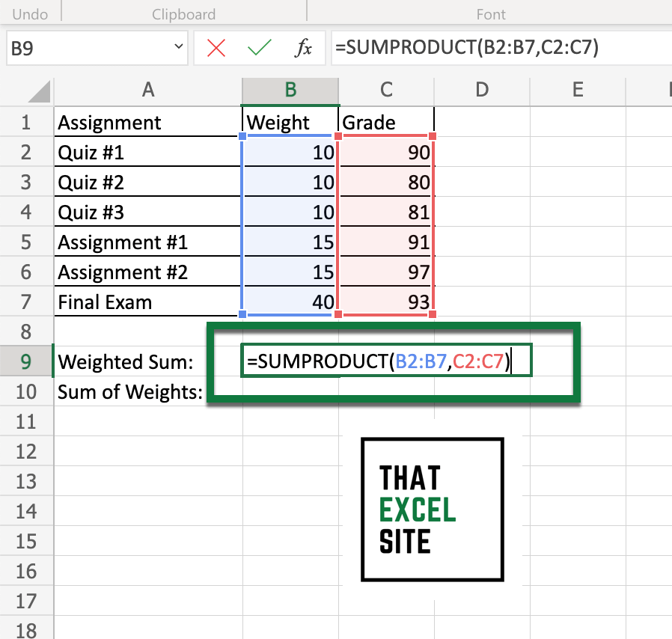Confirm the formula with the green checkmark
The width and height of the screenshot is (672, 639).
(260, 46)
